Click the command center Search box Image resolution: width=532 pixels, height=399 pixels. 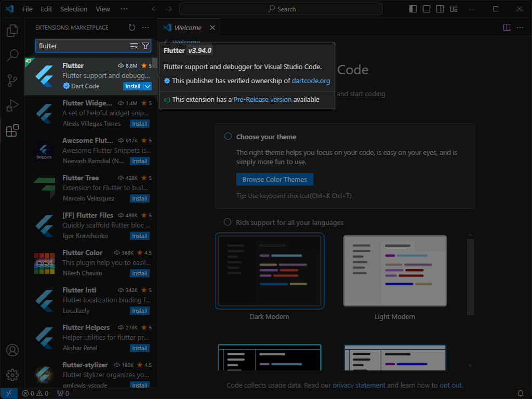[x=281, y=9]
